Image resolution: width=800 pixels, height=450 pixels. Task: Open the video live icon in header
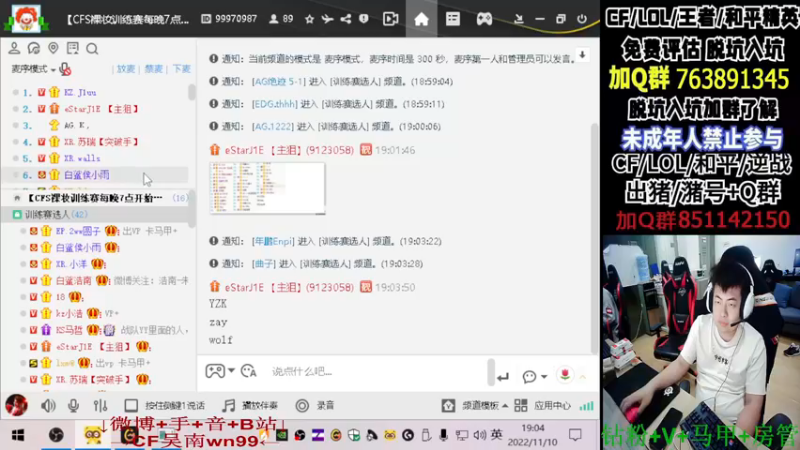coord(391,19)
